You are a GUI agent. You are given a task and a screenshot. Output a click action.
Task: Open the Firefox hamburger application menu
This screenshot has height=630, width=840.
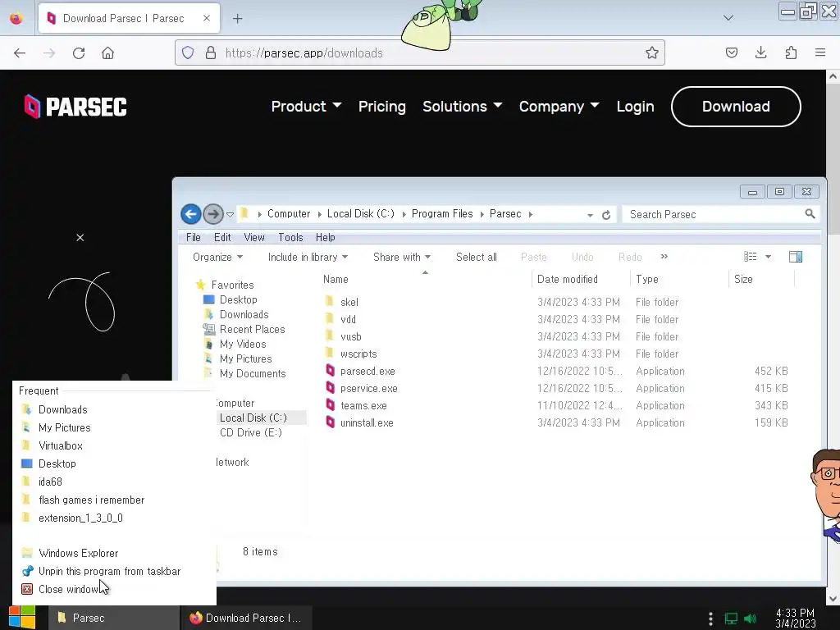pyautogui.click(x=820, y=52)
